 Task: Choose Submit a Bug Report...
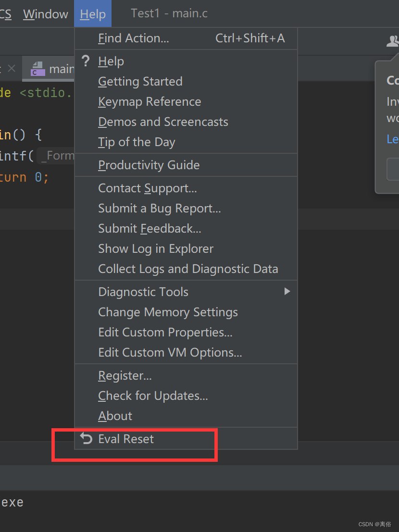[186, 208]
